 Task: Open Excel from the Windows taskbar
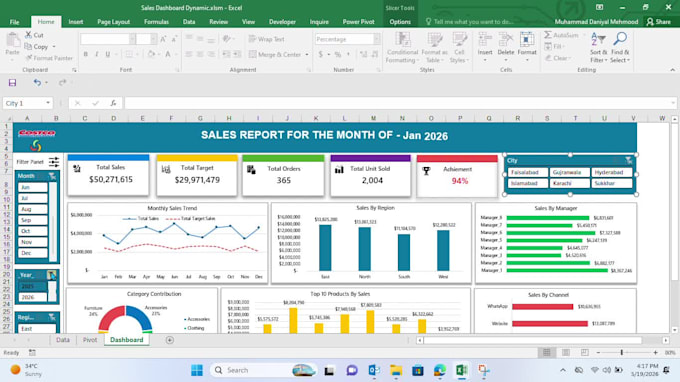461,370
